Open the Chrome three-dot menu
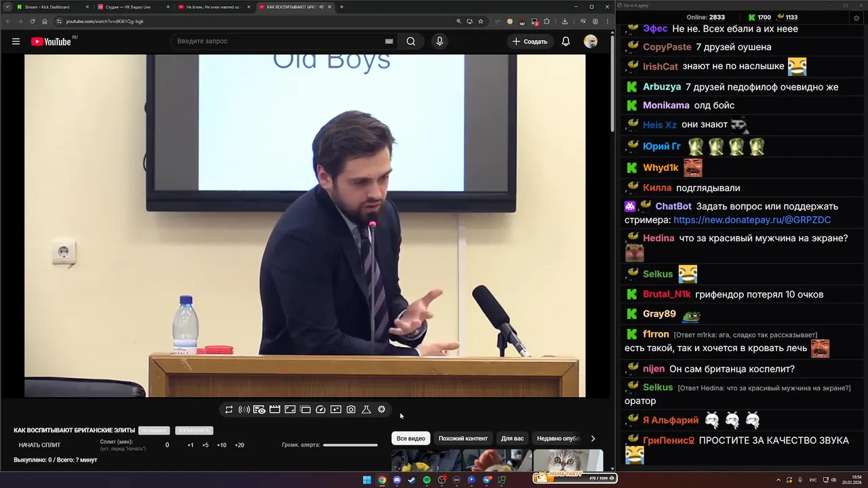 point(606,21)
